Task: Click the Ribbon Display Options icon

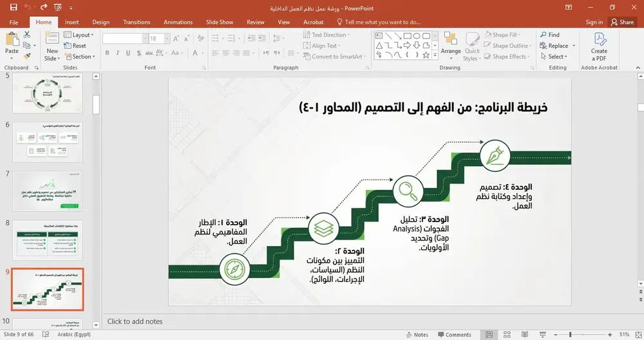Action: click(x=569, y=7)
